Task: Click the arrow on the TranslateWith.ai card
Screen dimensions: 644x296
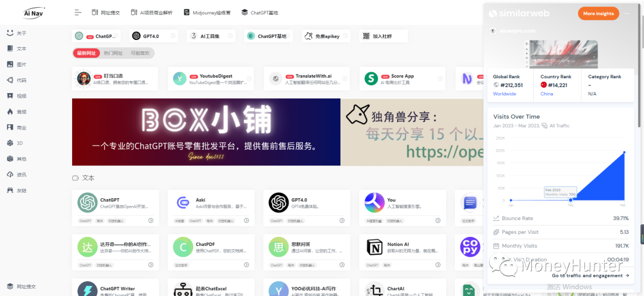Action: coord(344,79)
